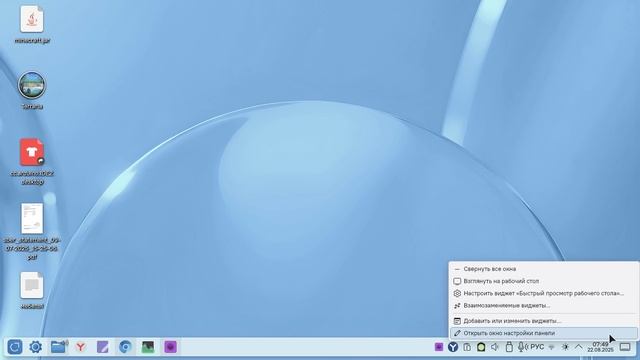Open the purple text editor taskbar icon
Viewport: 640px width, 360px height.
tap(103, 347)
